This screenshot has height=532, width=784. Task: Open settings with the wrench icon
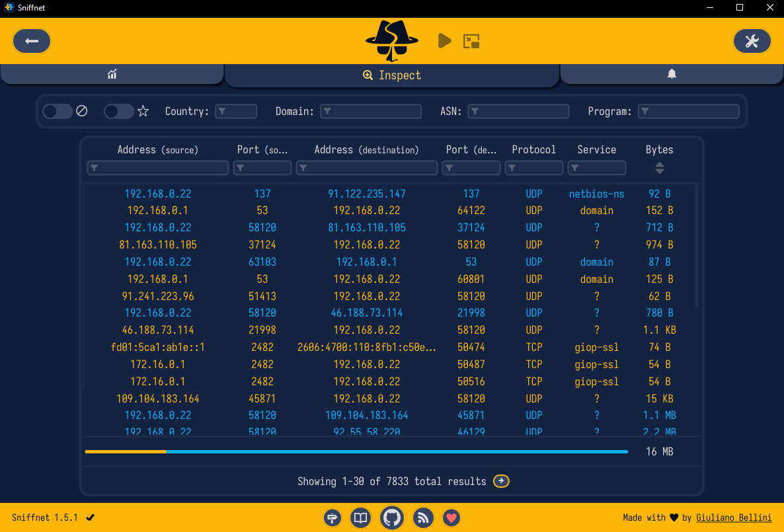[752, 41]
